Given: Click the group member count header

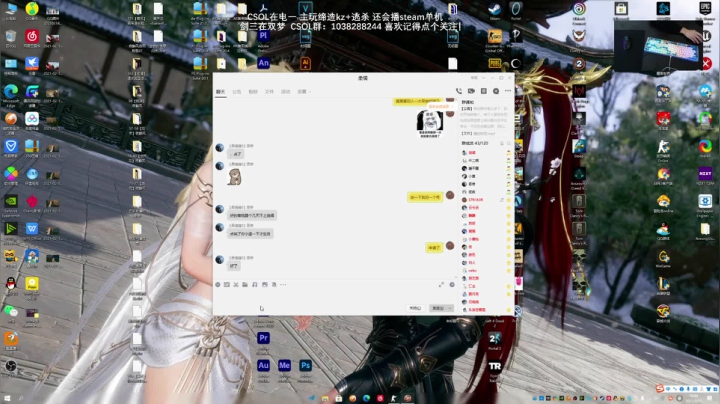Looking at the screenshot, I should tap(475, 143).
